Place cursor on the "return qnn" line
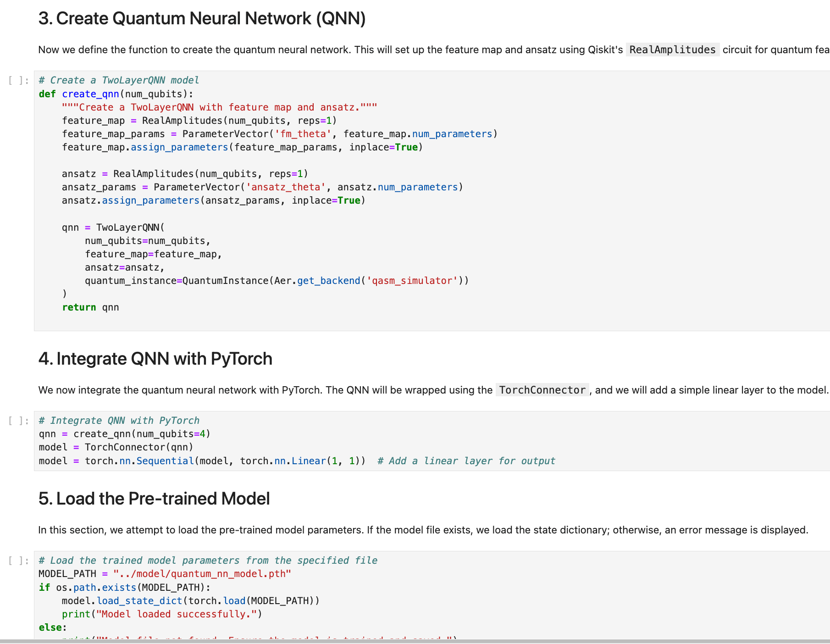The width and height of the screenshot is (830, 644). click(90, 307)
